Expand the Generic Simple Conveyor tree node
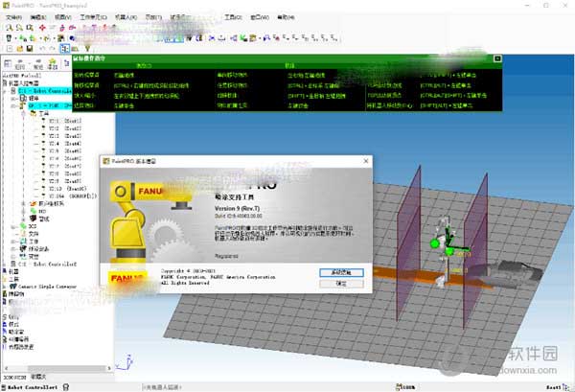 point(5,287)
